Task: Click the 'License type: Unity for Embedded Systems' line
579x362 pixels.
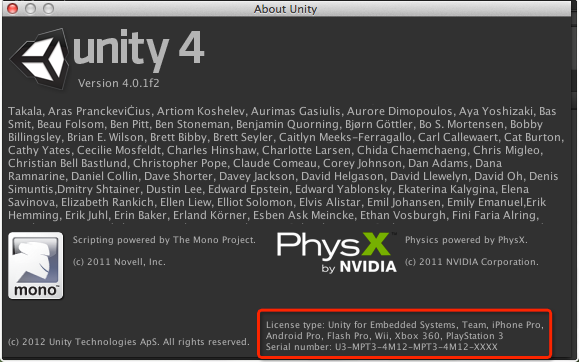Action: pyautogui.click(x=405, y=325)
